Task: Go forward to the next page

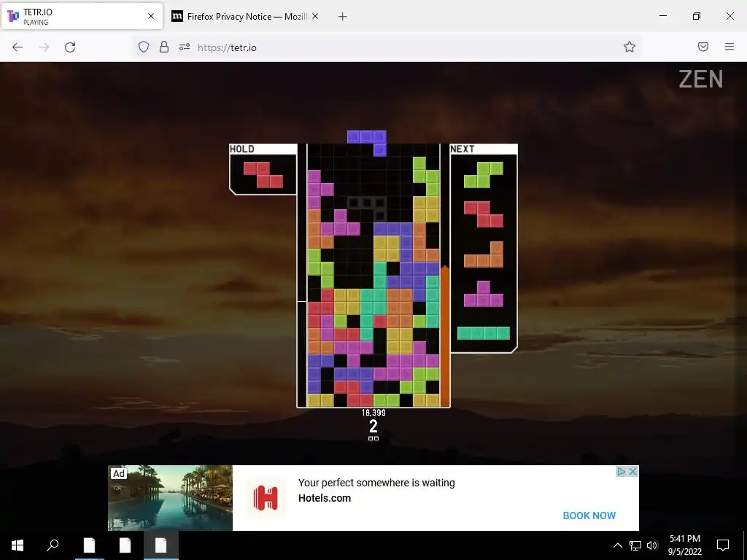Action: [44, 47]
